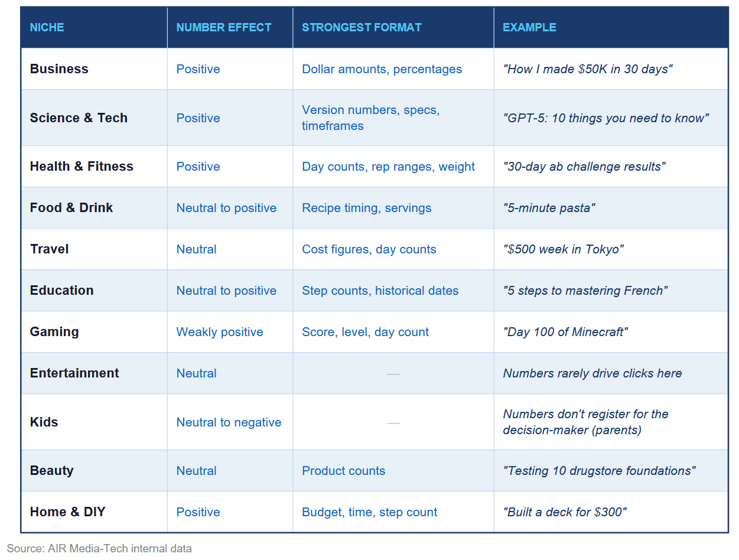Click "Version numbers, specs, timeframes" text
The height and width of the screenshot is (560, 739).
(371, 118)
